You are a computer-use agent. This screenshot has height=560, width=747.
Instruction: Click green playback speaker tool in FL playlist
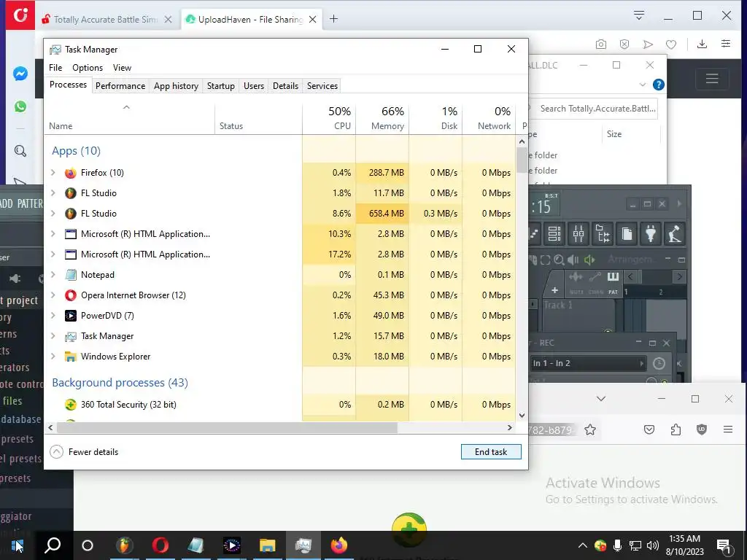pos(589,260)
